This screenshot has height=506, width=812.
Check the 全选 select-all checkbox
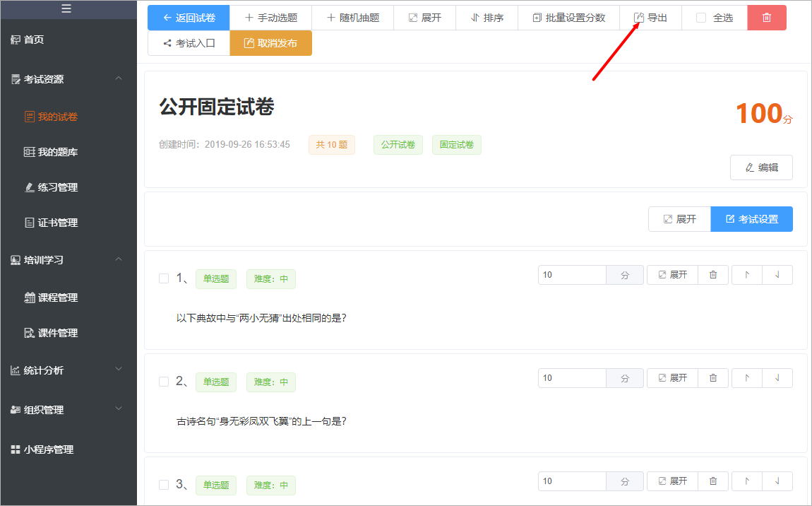point(701,18)
